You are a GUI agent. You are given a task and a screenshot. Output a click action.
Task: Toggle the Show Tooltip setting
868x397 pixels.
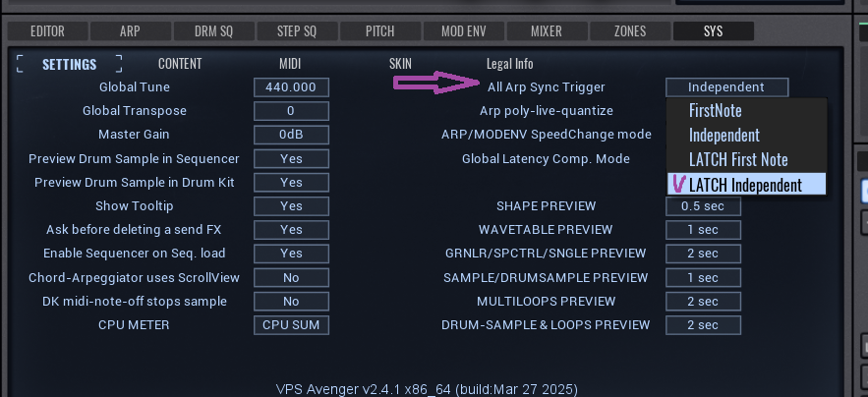pos(291,206)
